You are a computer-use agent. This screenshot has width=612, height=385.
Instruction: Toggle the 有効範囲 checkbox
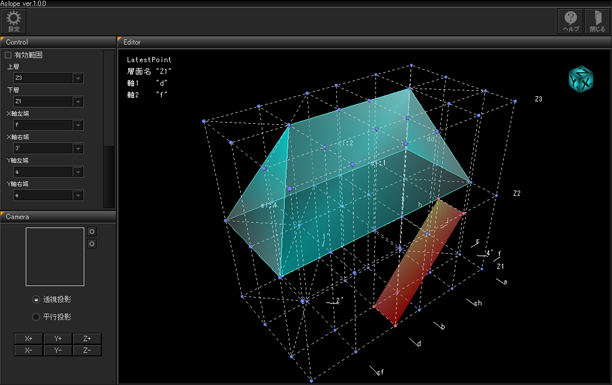click(x=8, y=55)
